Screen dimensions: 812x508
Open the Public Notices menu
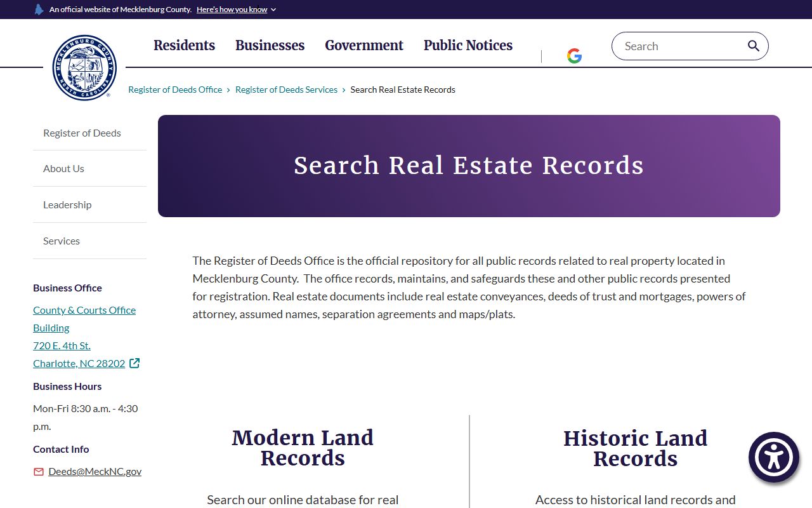[468, 45]
